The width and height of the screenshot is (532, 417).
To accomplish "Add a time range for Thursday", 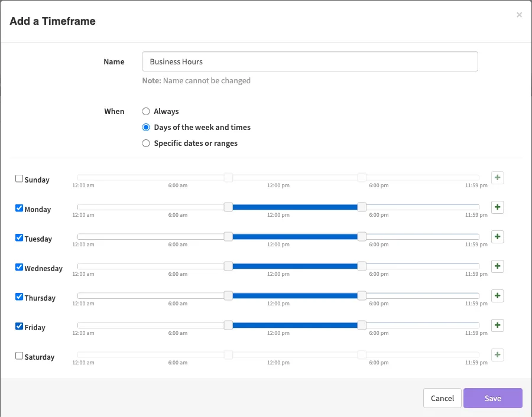I will (x=497, y=296).
